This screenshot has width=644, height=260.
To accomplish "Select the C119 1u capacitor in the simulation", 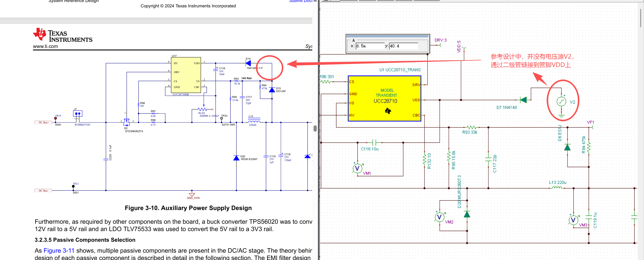I will tap(589, 217).
